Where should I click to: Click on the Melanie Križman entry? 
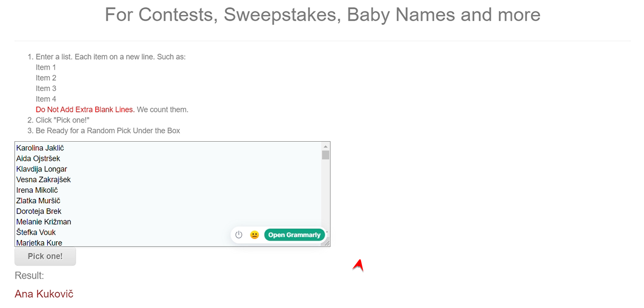[x=44, y=222]
